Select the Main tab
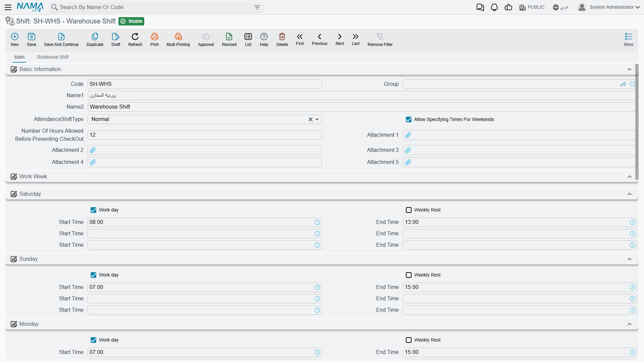 19,57
